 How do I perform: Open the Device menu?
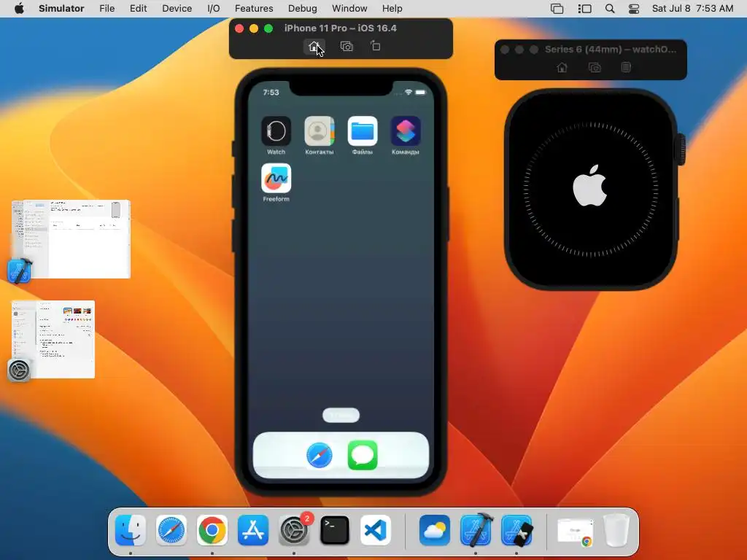tap(177, 9)
